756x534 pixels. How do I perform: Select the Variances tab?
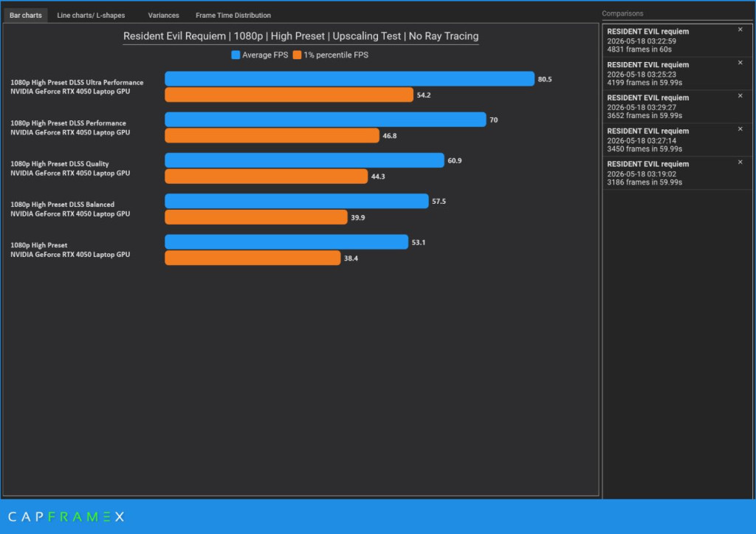pos(163,16)
